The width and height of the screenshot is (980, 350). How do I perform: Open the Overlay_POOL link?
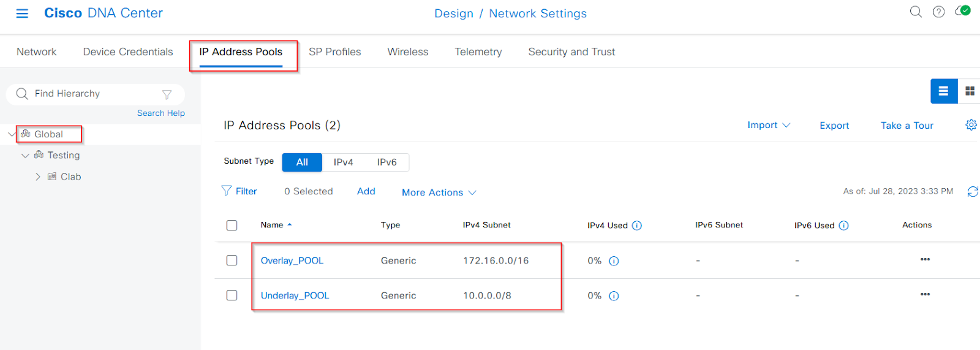click(x=292, y=261)
